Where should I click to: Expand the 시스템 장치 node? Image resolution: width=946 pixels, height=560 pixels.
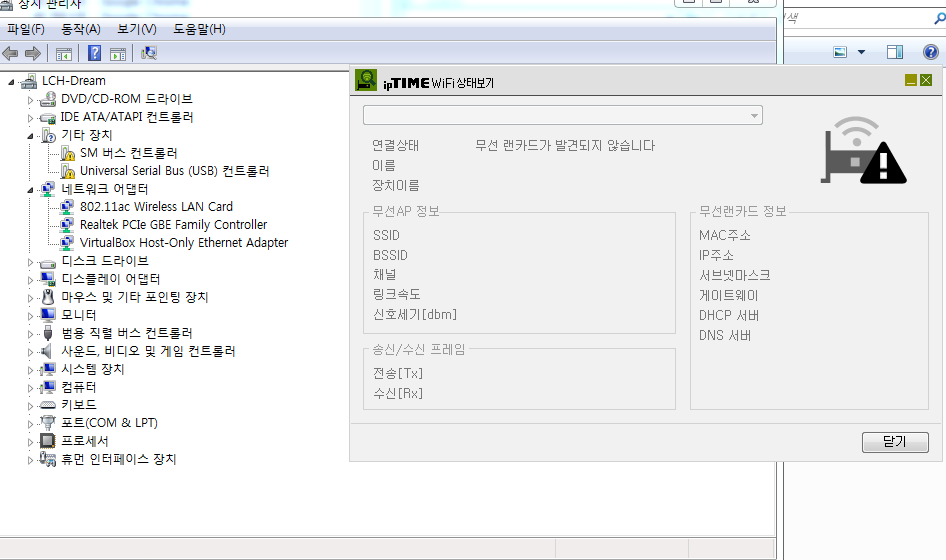point(30,371)
